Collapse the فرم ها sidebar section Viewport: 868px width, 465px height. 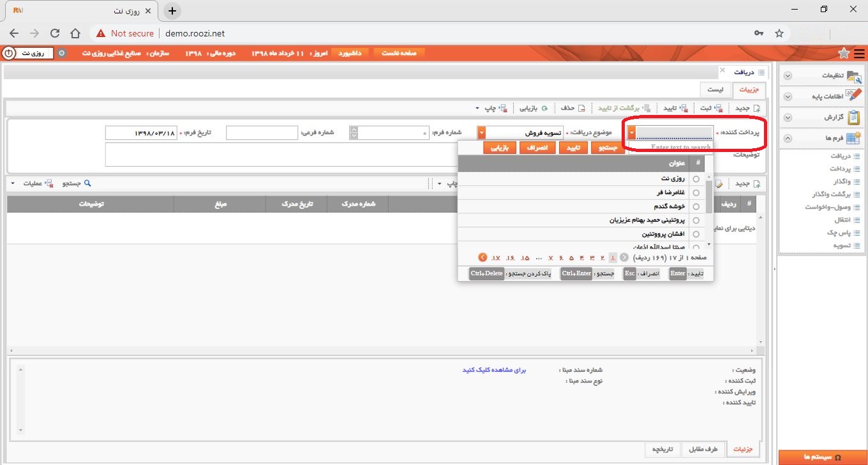pyautogui.click(x=788, y=138)
